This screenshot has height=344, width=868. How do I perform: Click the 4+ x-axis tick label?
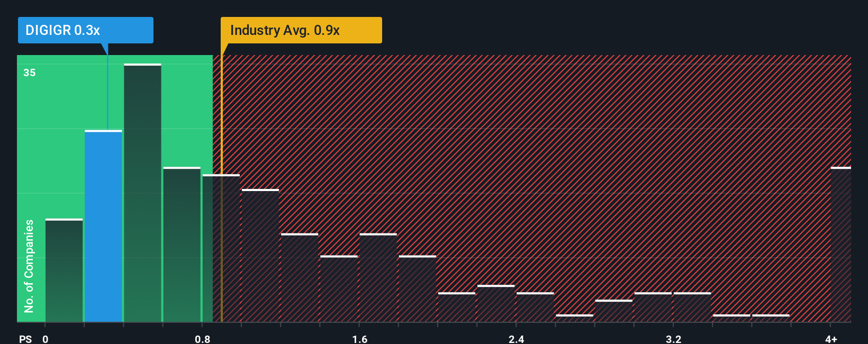coord(831,339)
